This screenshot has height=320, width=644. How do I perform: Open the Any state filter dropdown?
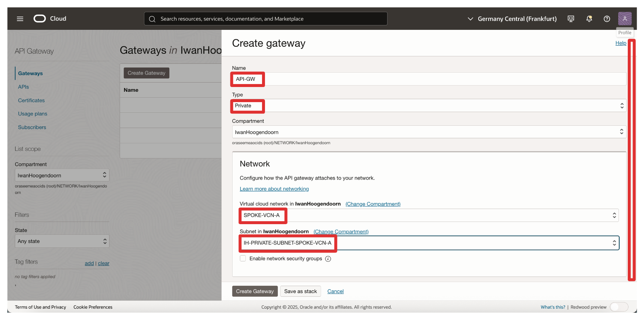coord(62,241)
